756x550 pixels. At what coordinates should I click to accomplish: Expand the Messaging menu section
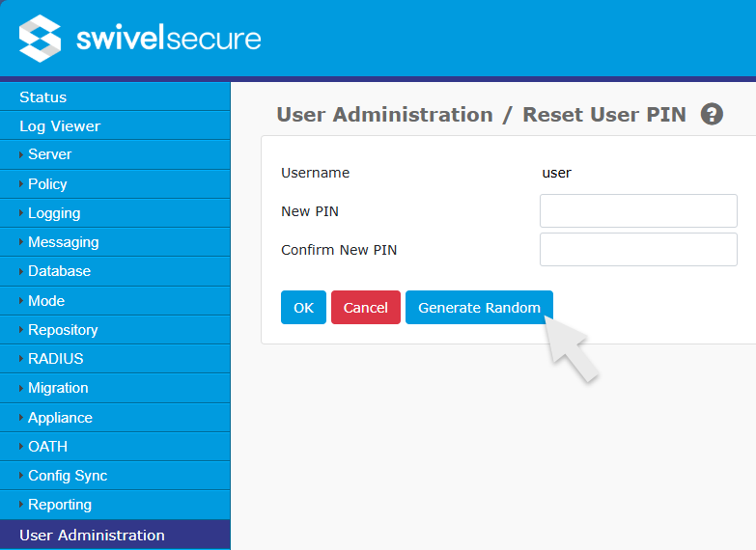[x=63, y=242]
